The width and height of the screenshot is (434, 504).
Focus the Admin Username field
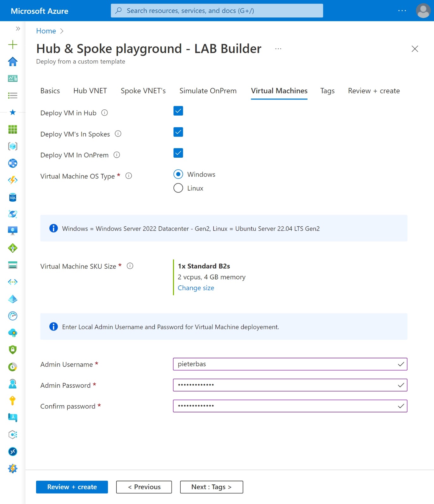(290, 364)
